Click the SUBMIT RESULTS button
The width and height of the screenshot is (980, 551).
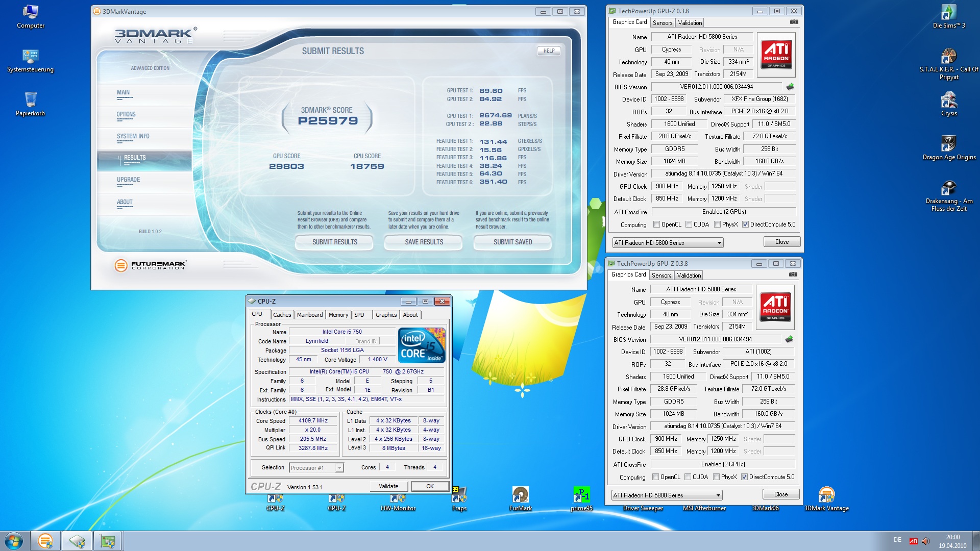(x=334, y=242)
